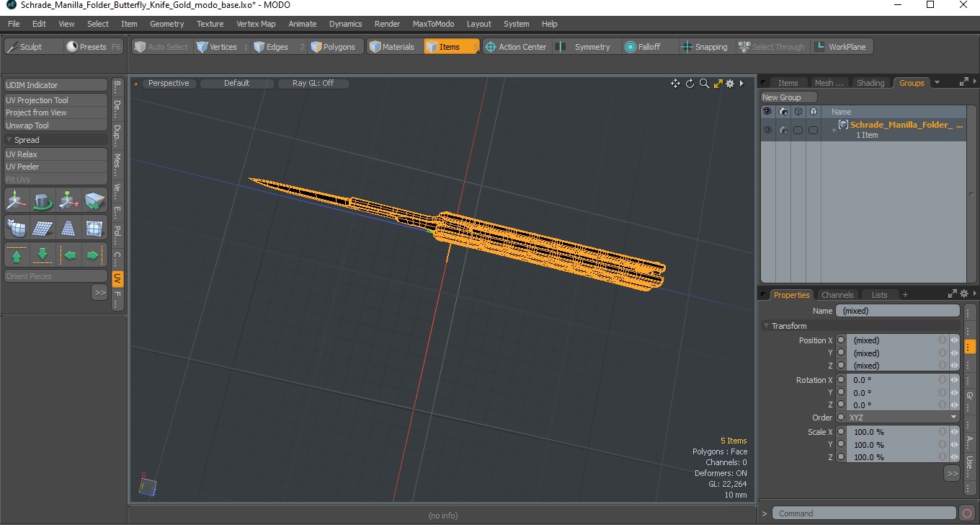Viewport: 980px width, 525px height.
Task: Maximize the 3D viewport with the yellow arrows
Action: (x=718, y=84)
